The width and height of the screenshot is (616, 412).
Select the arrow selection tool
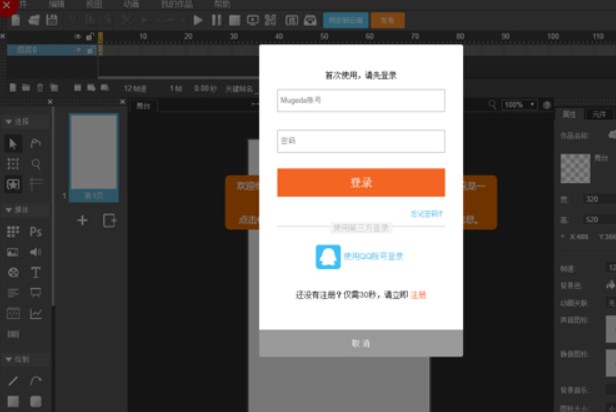coord(13,143)
